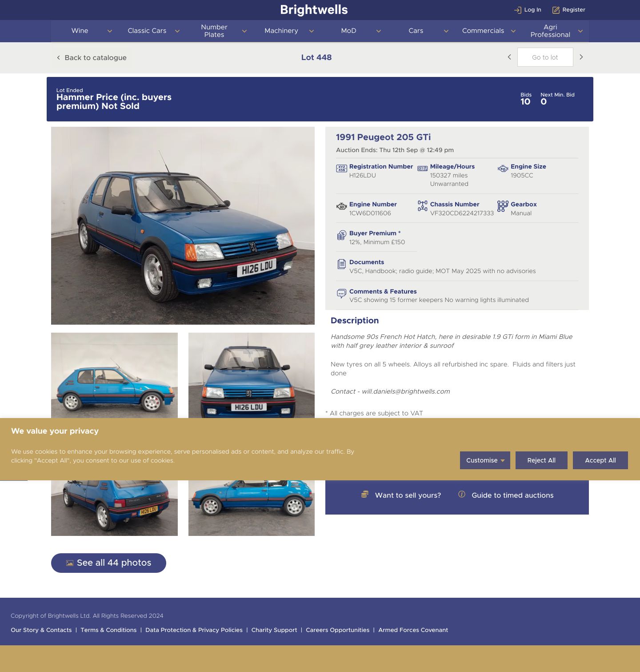Screen dimensions: 640x672
Task: Click the 1991 Peugeot 205 GTi title
Action: pos(383,137)
